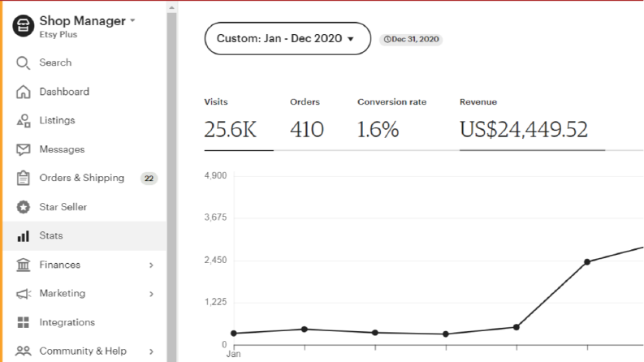Screen dimensions: 644x362
Task: Click the 22 orders badge
Action: [149, 179]
